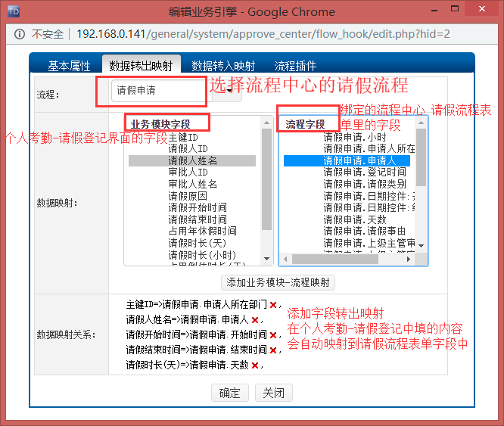This screenshot has width=504, height=426.
Task: Click the TD app icon in title bar
Action: (x=13, y=12)
